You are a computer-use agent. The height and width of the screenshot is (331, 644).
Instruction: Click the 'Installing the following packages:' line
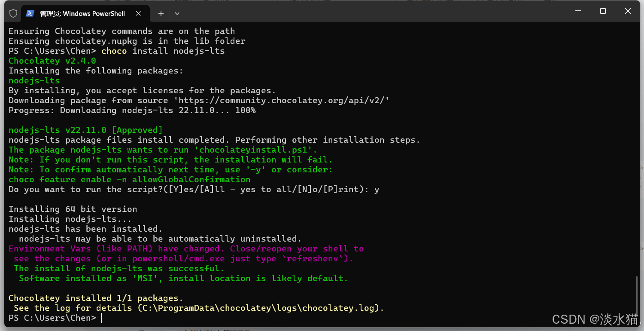tap(96, 71)
